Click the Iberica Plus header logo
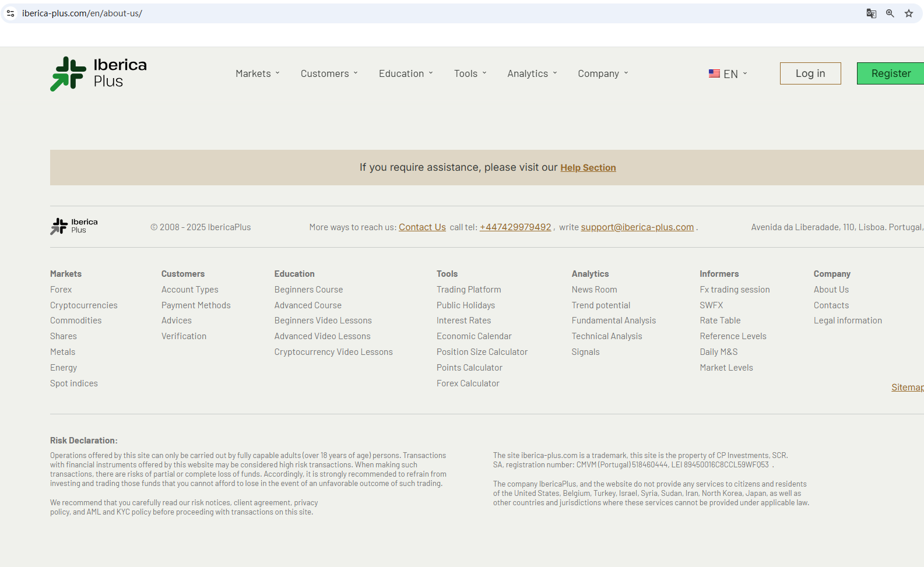924x567 pixels. coord(99,73)
